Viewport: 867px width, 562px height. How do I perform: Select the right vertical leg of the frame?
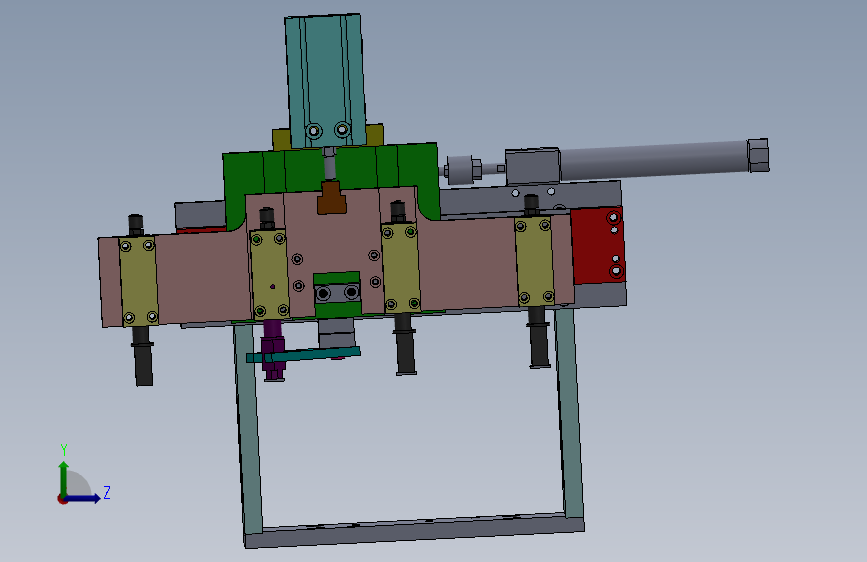pyautogui.click(x=569, y=412)
